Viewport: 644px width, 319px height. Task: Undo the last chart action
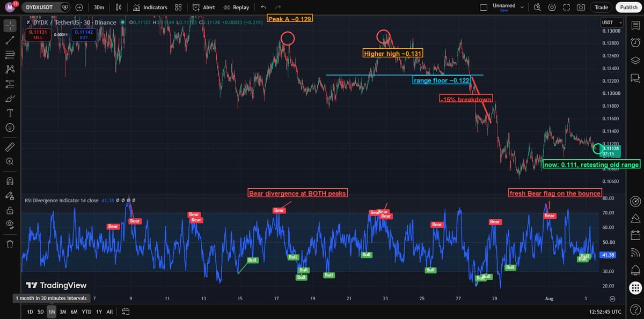point(263,8)
